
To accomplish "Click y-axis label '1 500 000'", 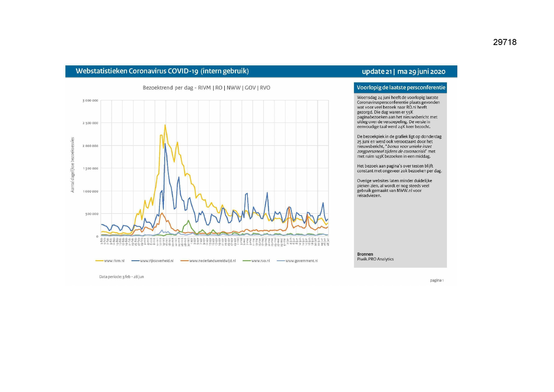I will 91,169.
